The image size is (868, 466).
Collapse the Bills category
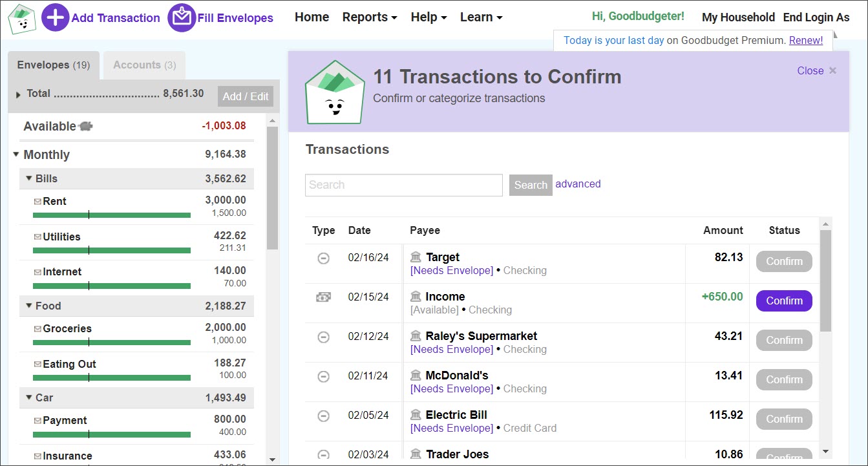click(x=29, y=178)
